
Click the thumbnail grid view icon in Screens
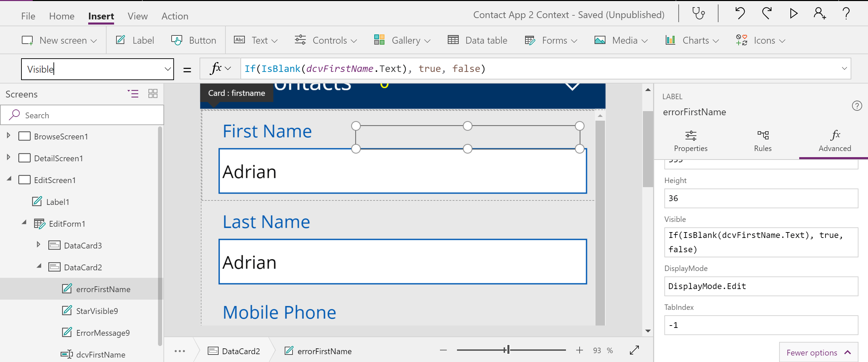[153, 94]
